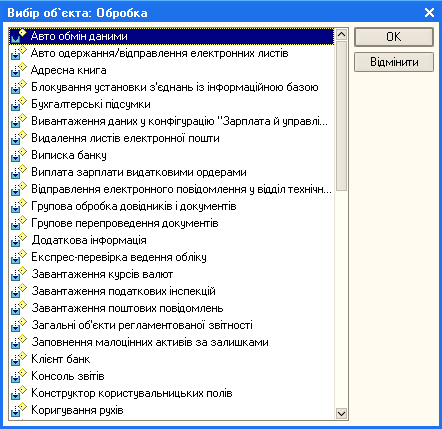Screen dimensions: 442x429
Task: Click the icon beside 'Авто обмін даними'
Action: (18, 36)
